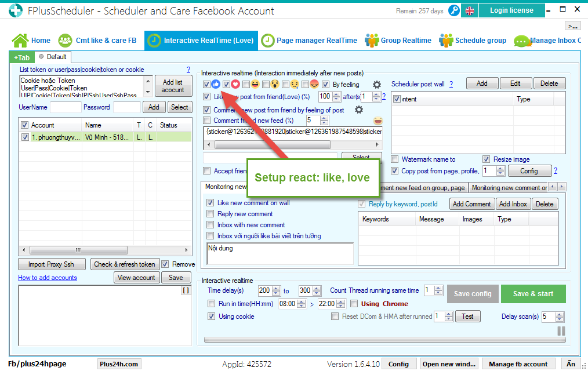The image size is (588, 371).
Task: Switch language with UK flag icon
Action: point(470,10)
